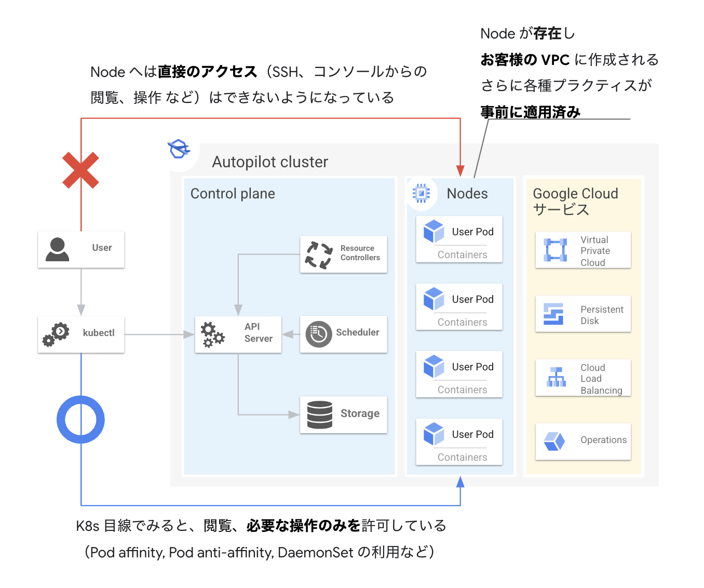This screenshot has height=588, width=704.
Task: Click the "さらに各種プラクティスが" line
Action: coord(566,86)
